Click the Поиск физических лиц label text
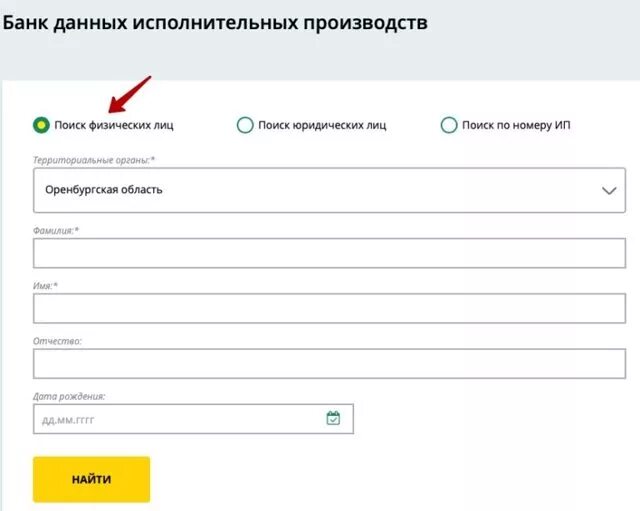Screen dimensions: 640x511 114,125
